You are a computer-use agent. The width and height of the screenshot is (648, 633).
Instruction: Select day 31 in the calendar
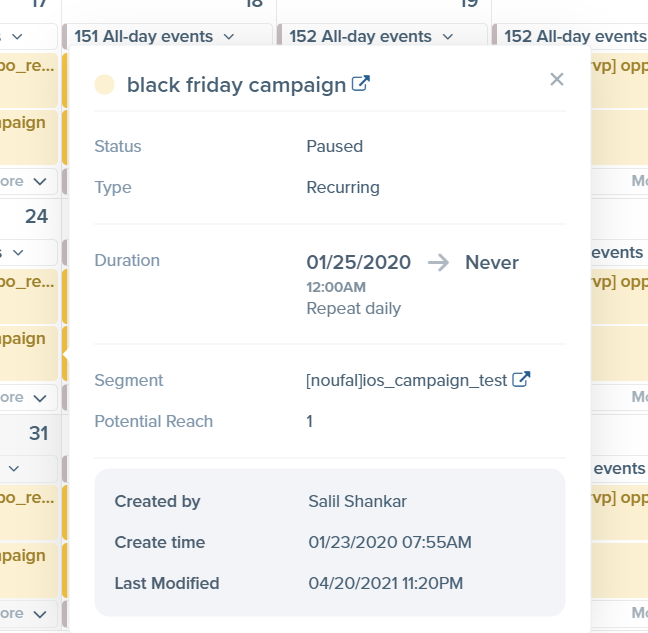pyautogui.click(x=38, y=434)
